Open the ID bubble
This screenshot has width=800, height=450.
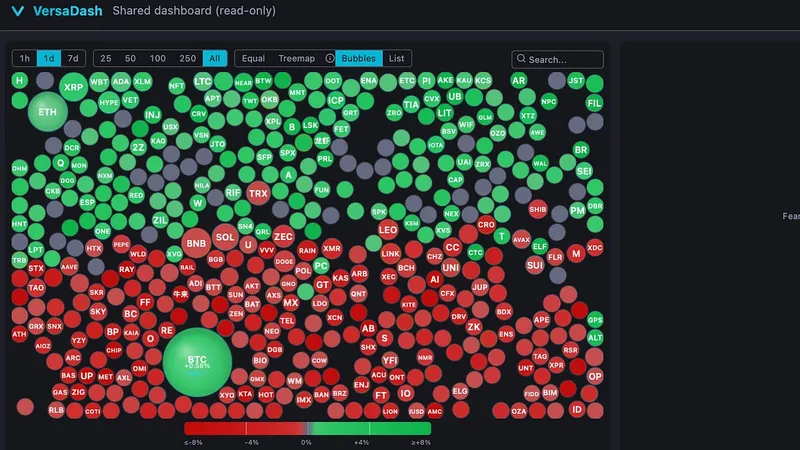[x=577, y=409]
